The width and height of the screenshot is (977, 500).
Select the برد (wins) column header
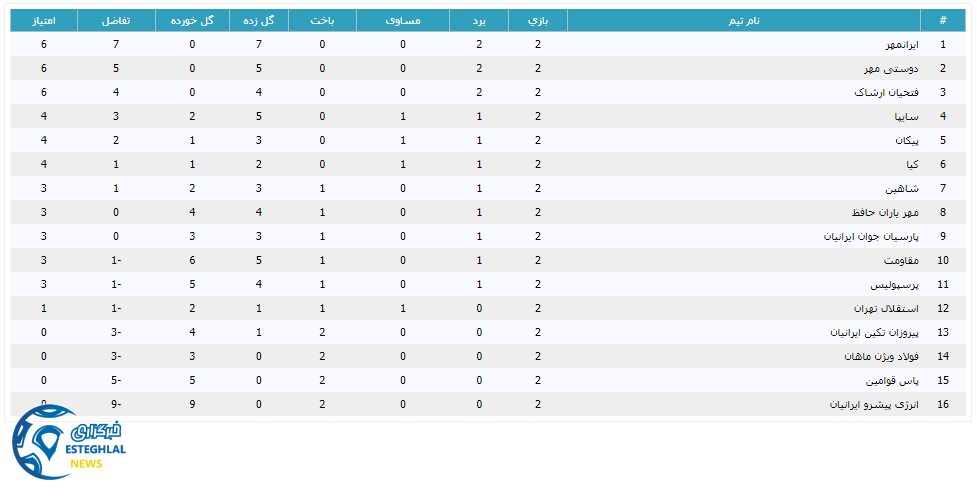[479, 20]
